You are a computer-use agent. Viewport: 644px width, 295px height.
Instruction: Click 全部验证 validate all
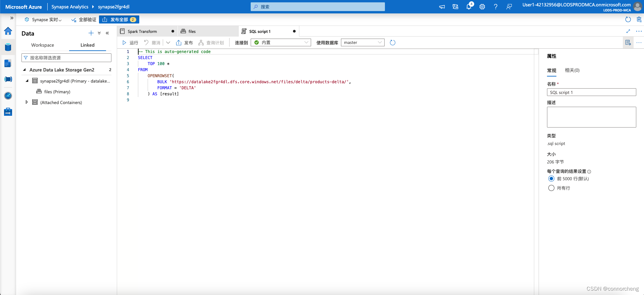[x=84, y=19]
